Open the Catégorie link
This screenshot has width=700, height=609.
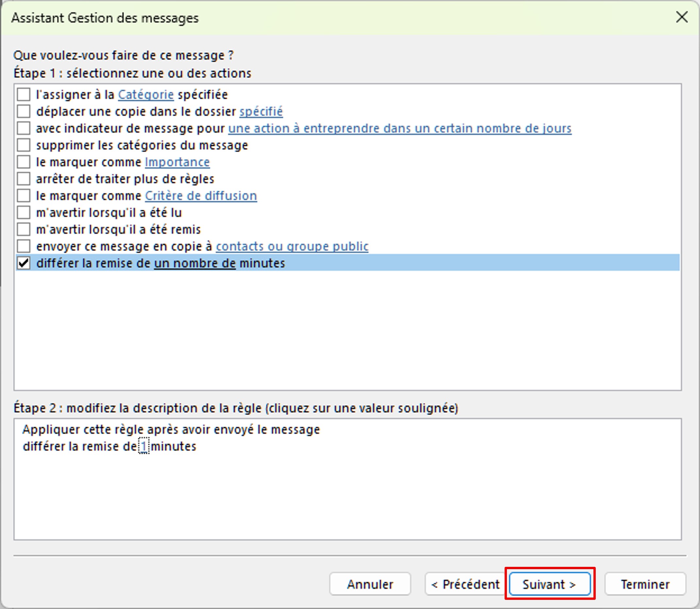coord(146,95)
